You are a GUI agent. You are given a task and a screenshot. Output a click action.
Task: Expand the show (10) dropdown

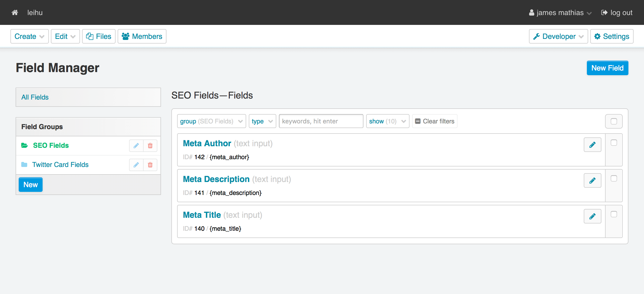point(387,121)
